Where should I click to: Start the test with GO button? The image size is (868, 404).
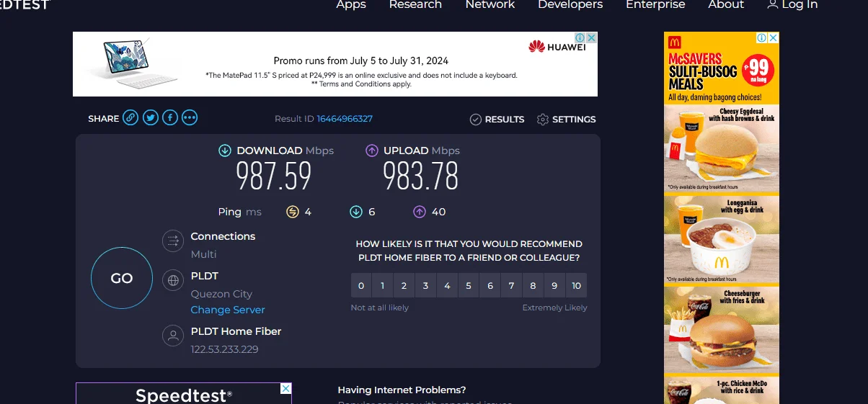(x=122, y=278)
